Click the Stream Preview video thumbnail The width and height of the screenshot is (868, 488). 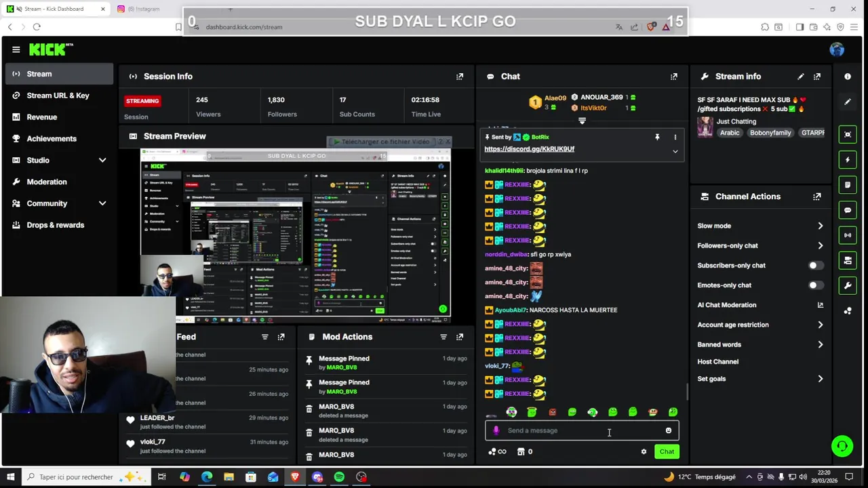(x=296, y=236)
